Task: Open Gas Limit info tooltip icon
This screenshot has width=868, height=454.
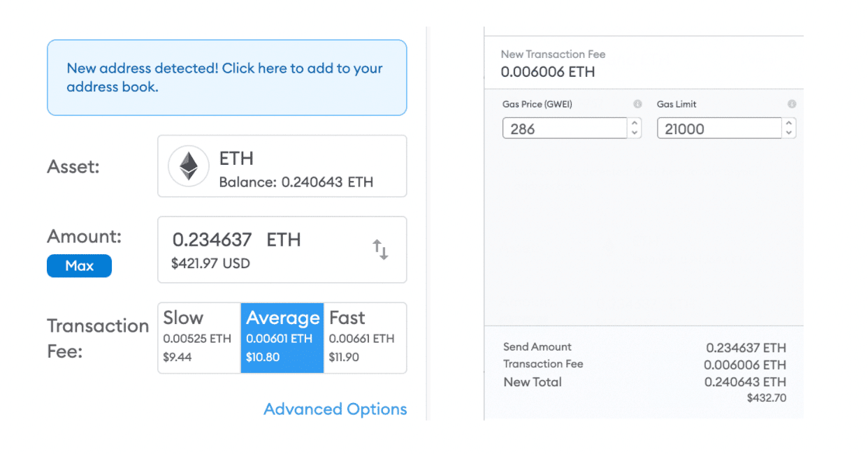Action: click(792, 104)
